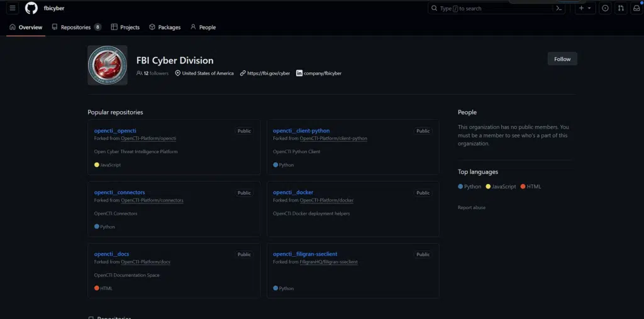Click the LinkedIn company/fbicyber link
644x319 pixels.
tap(319, 73)
